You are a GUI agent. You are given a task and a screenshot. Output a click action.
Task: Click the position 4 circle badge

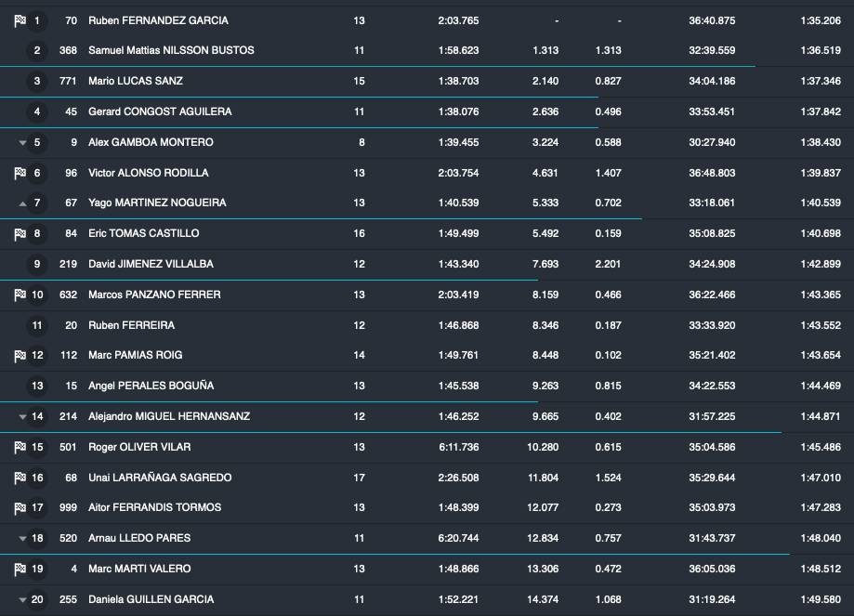37,111
